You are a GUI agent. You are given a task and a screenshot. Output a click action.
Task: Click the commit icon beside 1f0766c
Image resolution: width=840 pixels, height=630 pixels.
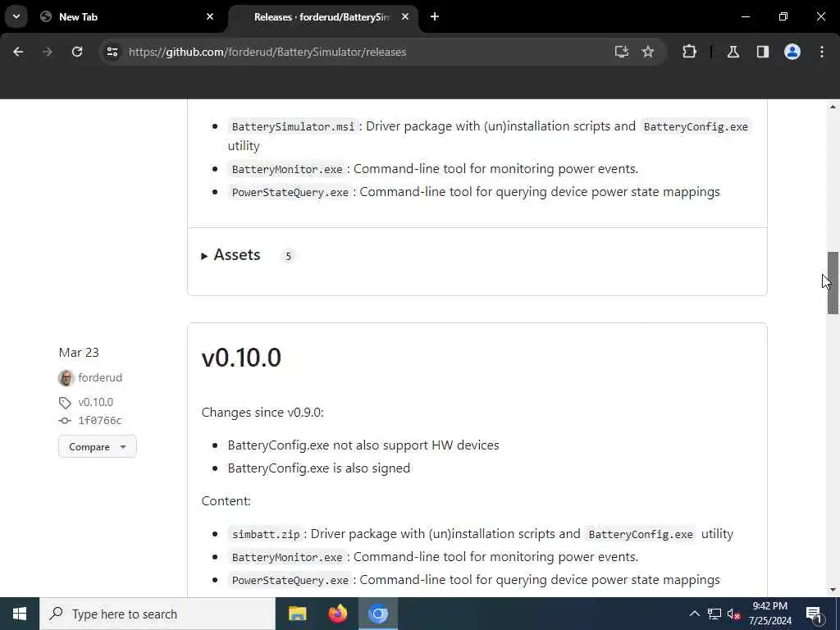point(65,421)
